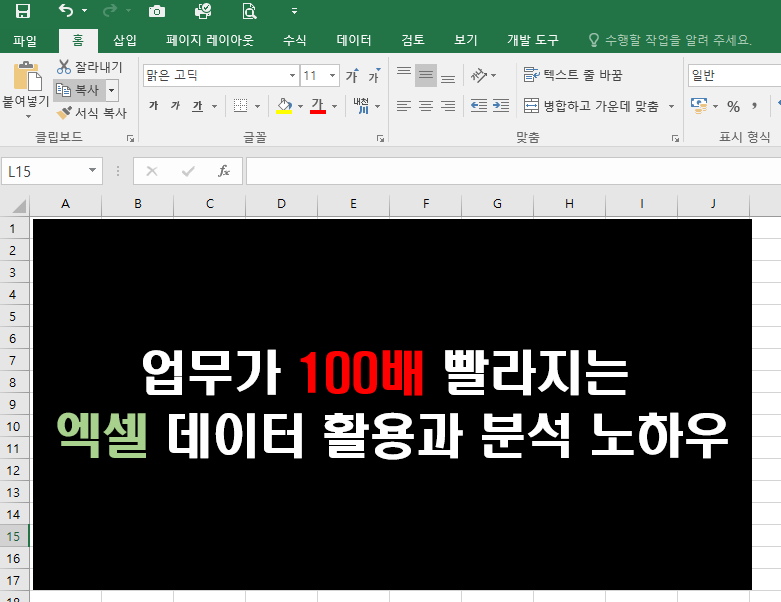781x602 pixels.
Task: Click the 붙여넣기 paste icon
Action: (x=26, y=76)
